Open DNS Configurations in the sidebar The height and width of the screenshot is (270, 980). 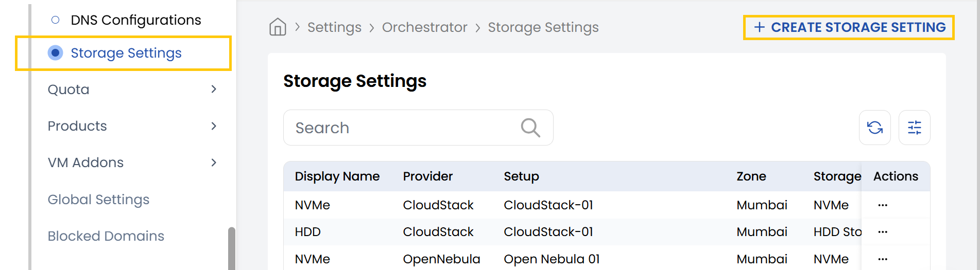136,20
